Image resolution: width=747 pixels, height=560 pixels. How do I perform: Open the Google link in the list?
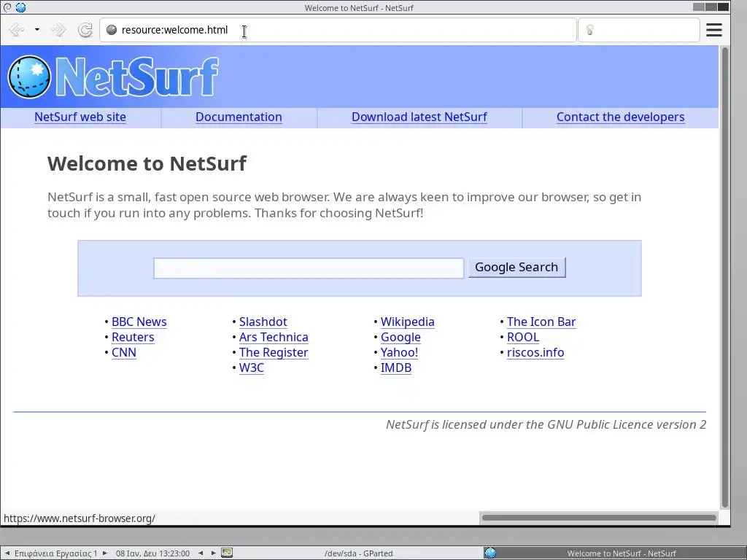pos(400,337)
